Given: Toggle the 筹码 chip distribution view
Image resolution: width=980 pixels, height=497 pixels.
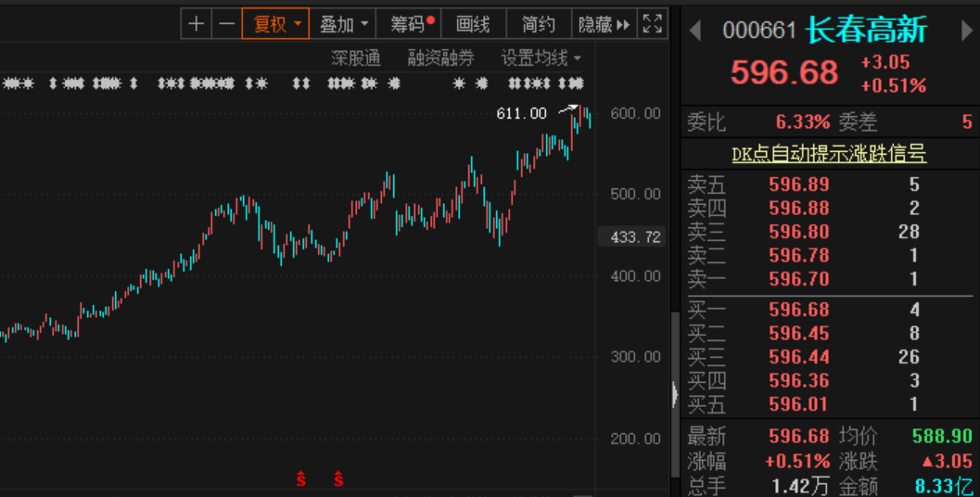Looking at the screenshot, I should click(x=409, y=24).
